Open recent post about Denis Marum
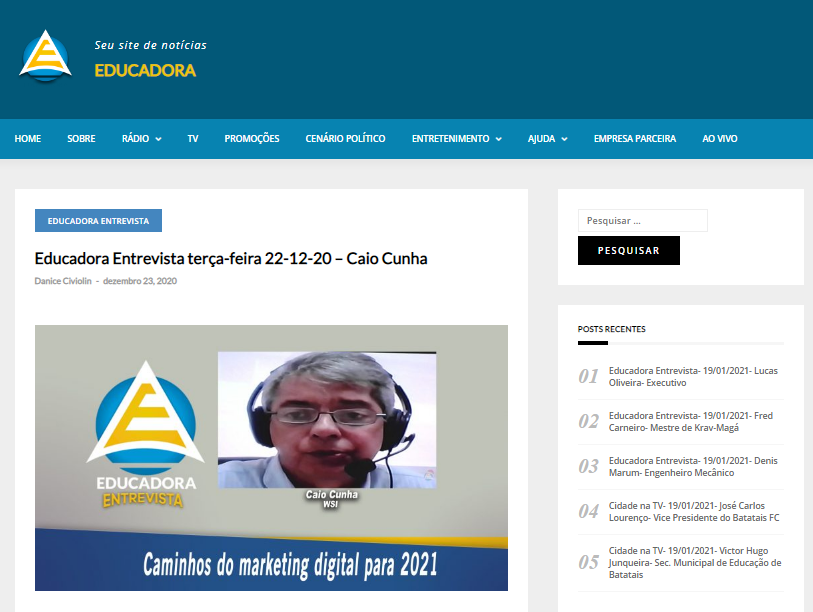 690,466
